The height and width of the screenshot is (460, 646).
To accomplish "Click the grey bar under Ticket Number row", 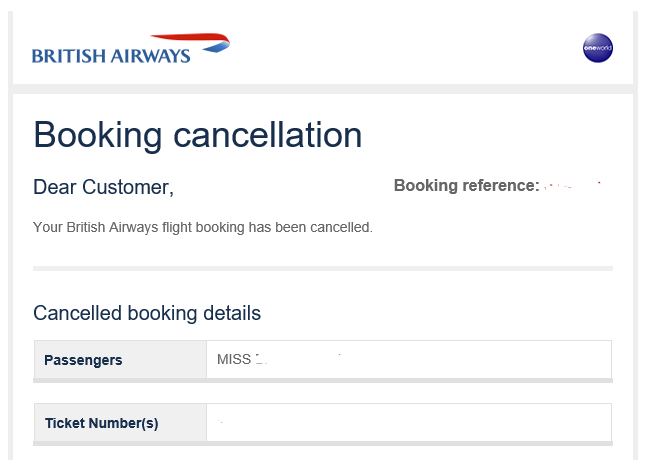I will pos(323,444).
